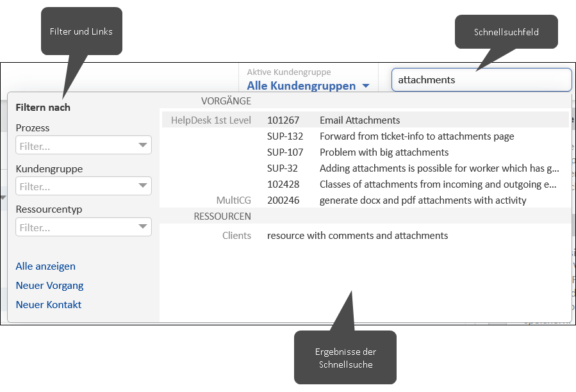Click the Alle anzeigen link
Viewport: 576px width, 392px height.
coord(45,266)
